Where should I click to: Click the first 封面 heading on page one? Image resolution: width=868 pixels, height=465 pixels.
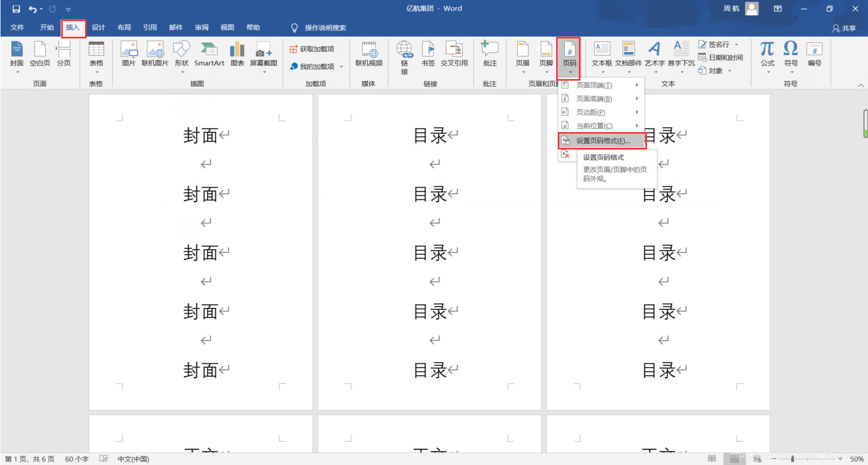(x=200, y=135)
